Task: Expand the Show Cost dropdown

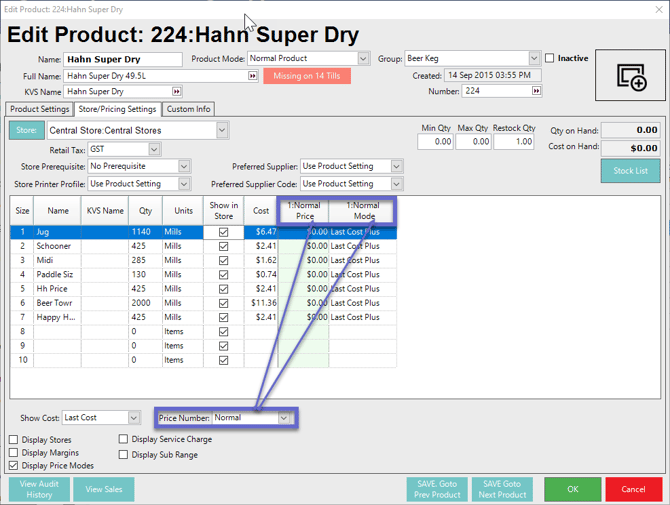Action: 133,418
